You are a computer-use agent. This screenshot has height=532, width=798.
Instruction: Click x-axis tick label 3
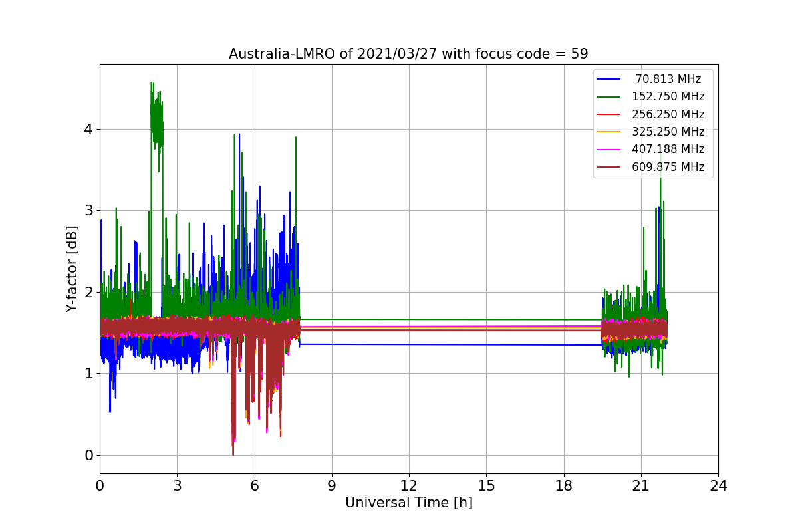coord(177,485)
